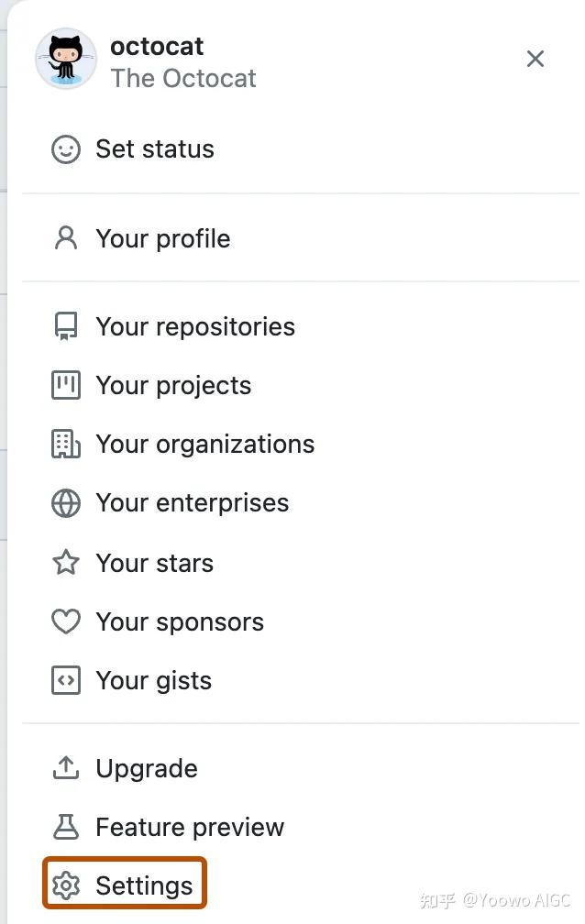
Task: Click the Octocat avatar image
Action: (66, 59)
